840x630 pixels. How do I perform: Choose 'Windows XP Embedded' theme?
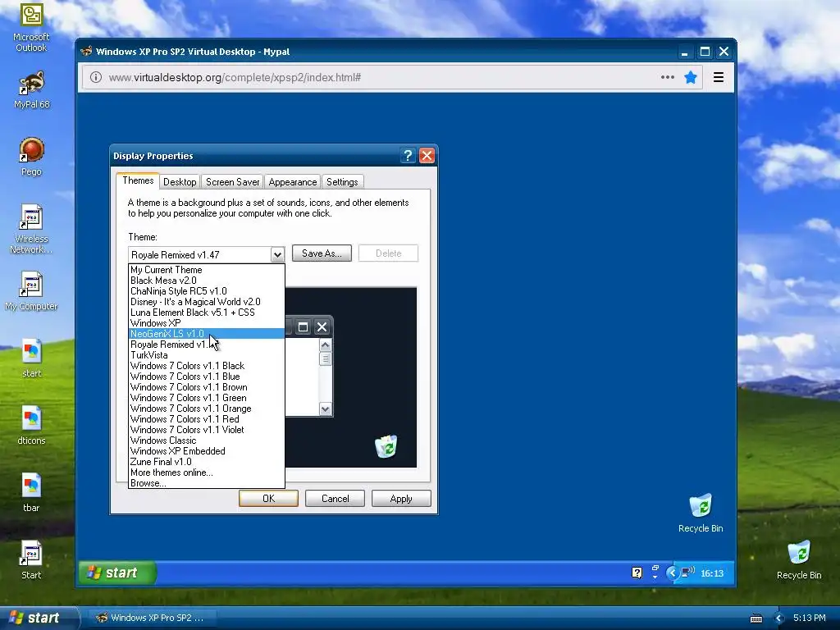click(x=206, y=451)
